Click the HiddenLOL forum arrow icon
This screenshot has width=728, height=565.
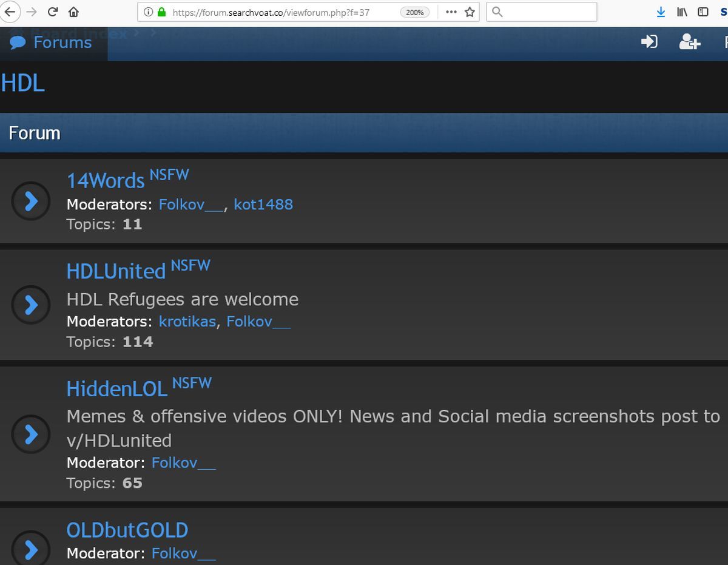tap(31, 434)
